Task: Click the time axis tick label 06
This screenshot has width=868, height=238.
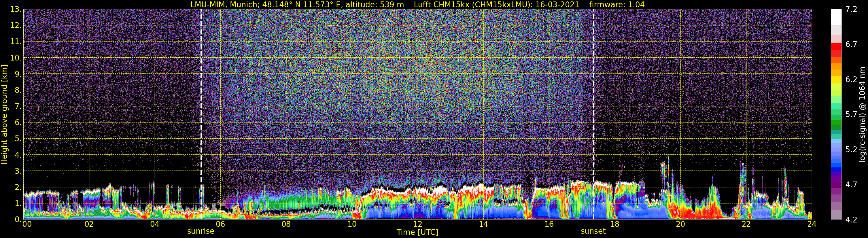Action: pos(220,224)
